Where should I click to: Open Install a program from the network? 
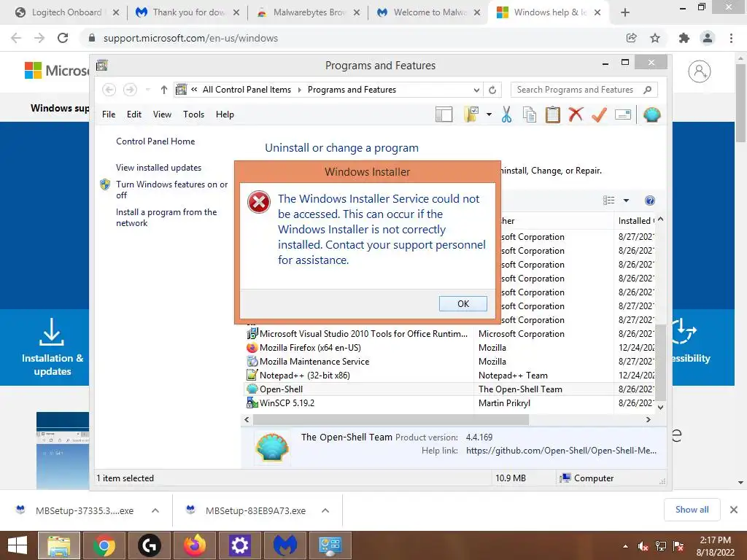click(166, 217)
